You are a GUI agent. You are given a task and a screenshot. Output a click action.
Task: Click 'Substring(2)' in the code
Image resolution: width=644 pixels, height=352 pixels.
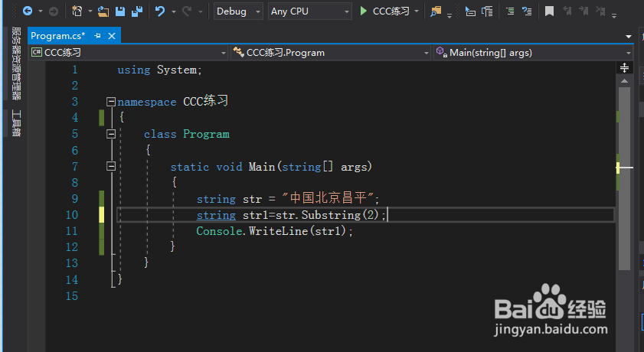[340, 215]
